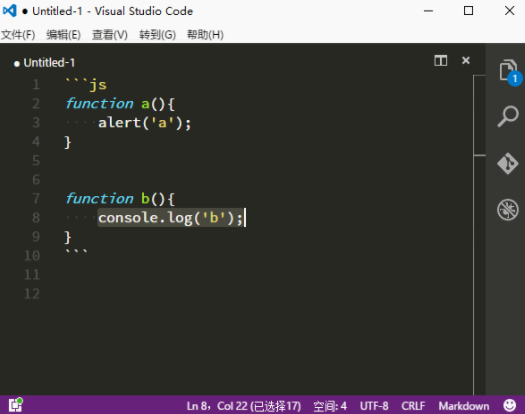This screenshot has width=525, height=414.
Task: Split the editor with split icon
Action: [x=441, y=61]
